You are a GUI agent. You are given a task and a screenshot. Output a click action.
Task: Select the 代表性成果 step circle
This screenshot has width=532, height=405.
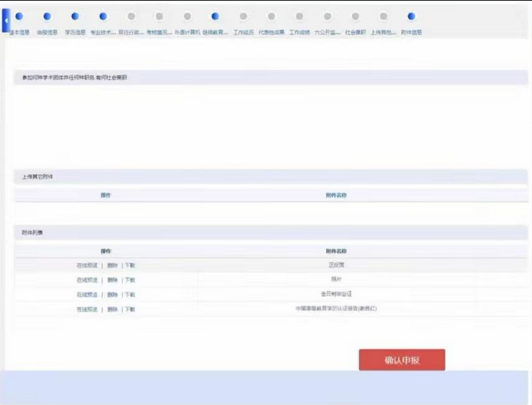pos(271,16)
